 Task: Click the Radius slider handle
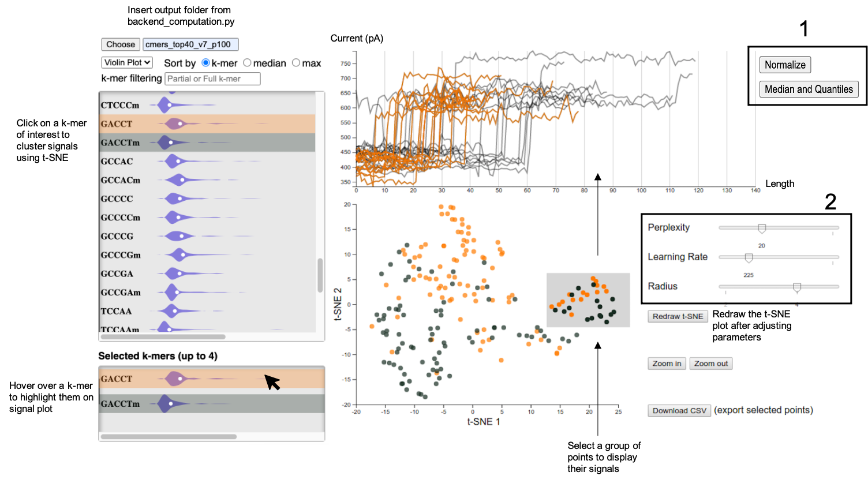coord(797,287)
